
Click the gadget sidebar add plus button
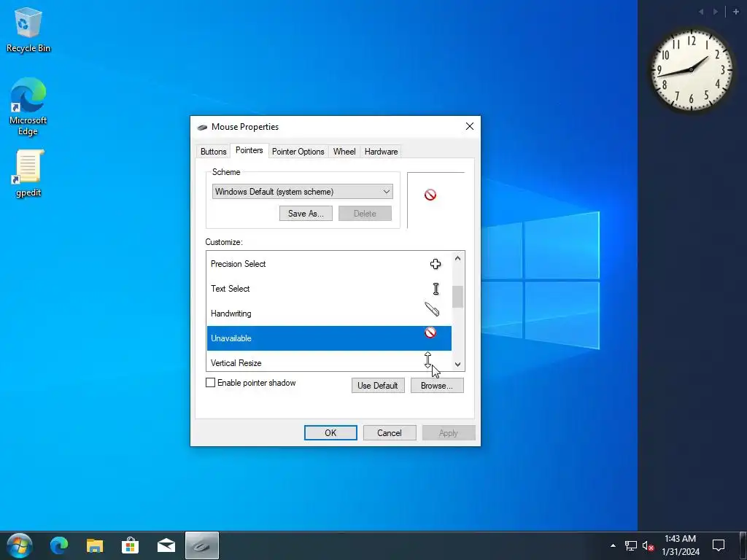tap(735, 12)
